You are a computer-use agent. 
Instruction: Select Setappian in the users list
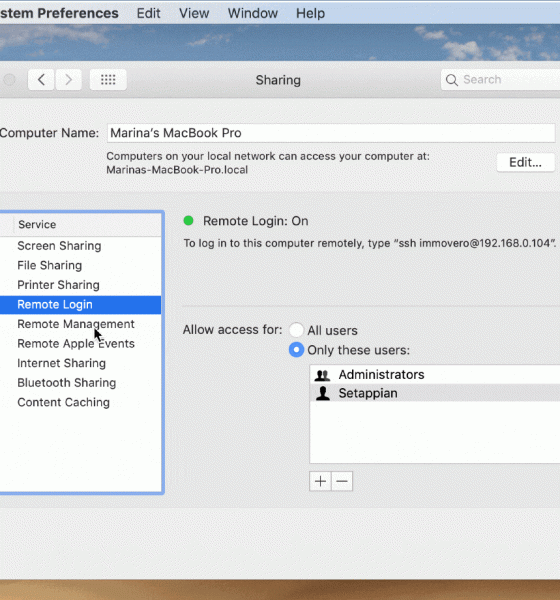click(435, 393)
